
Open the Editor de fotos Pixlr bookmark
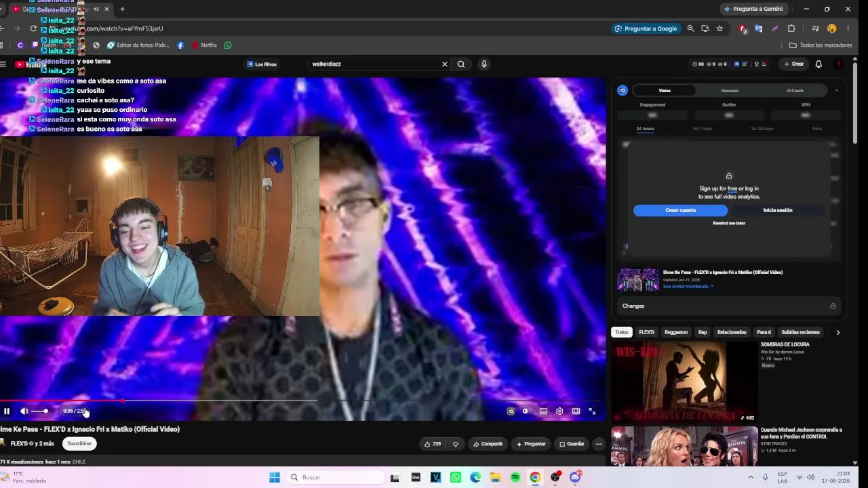tap(138, 45)
